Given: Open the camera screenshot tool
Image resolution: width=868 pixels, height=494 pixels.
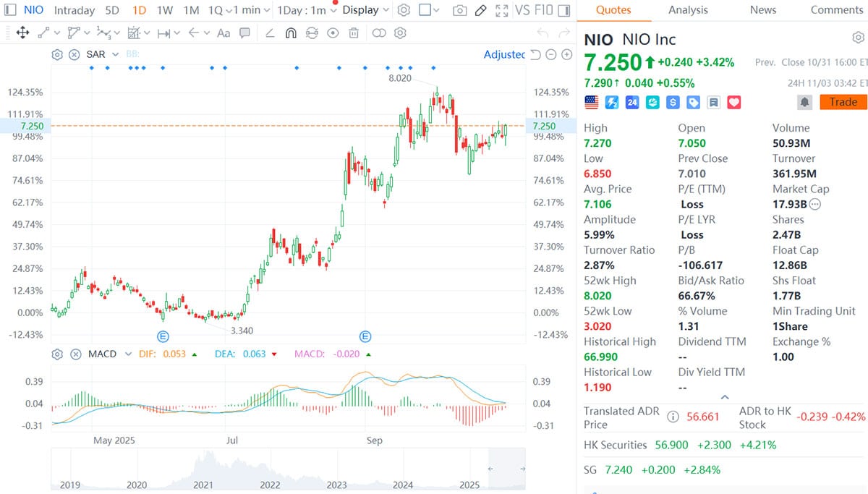Looking at the screenshot, I should click(459, 9).
